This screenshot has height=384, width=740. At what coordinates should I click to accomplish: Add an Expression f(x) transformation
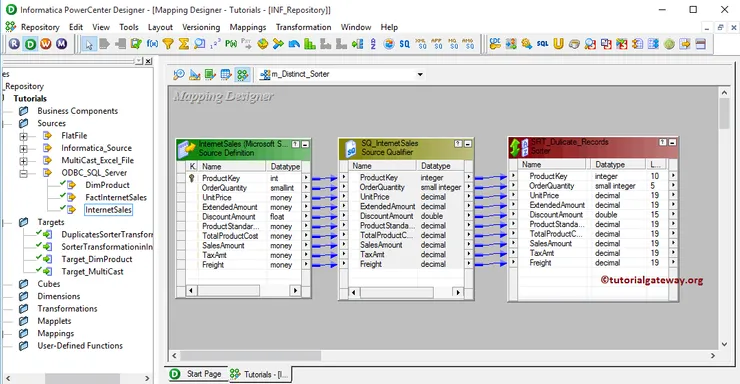[x=152, y=44]
